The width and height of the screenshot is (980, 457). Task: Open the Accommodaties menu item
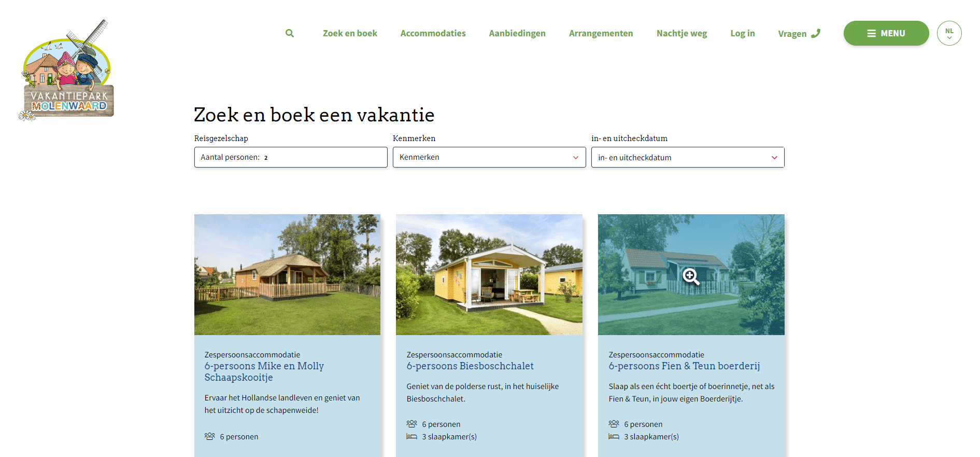[x=433, y=33]
